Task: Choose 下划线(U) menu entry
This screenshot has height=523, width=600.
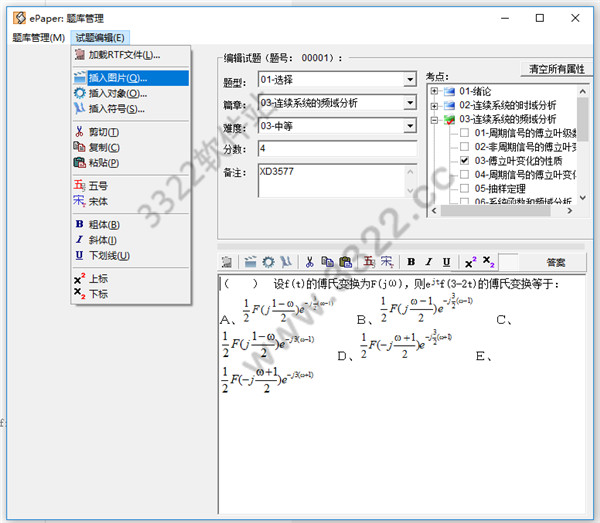Action: coord(130,256)
